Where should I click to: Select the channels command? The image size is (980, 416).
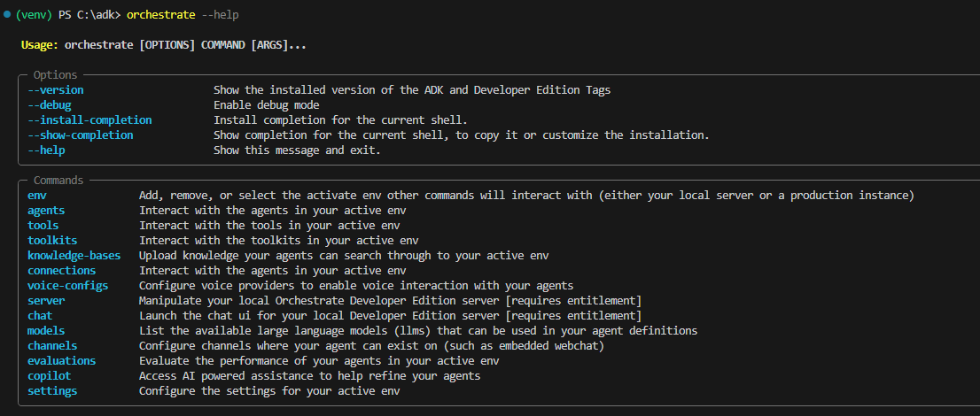(x=52, y=346)
